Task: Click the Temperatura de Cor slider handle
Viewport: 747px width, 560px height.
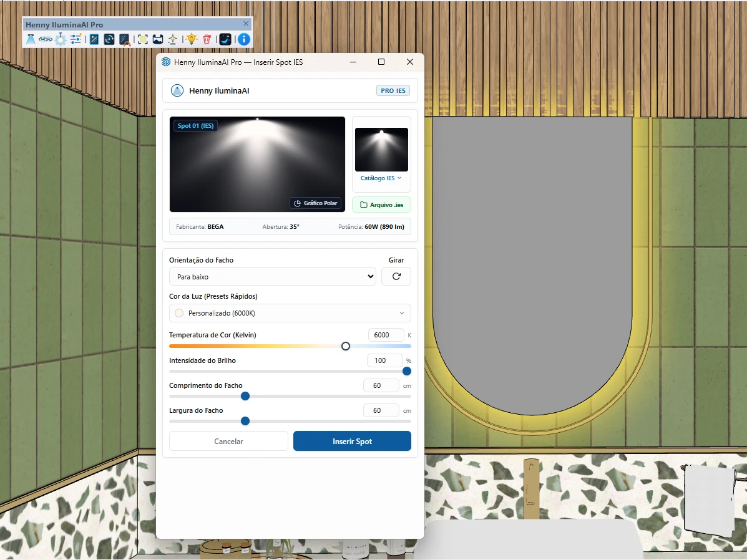Action: (x=346, y=346)
